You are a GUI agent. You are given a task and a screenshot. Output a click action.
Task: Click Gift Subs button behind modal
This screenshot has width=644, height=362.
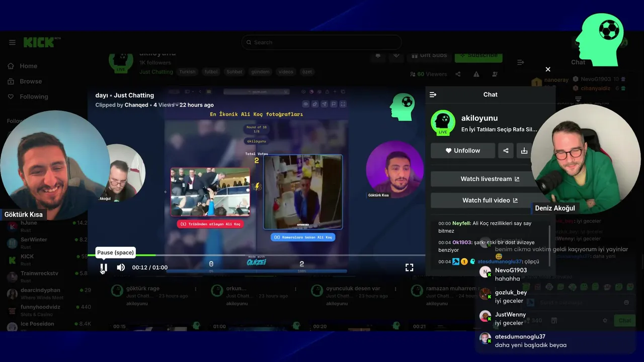pos(429,55)
